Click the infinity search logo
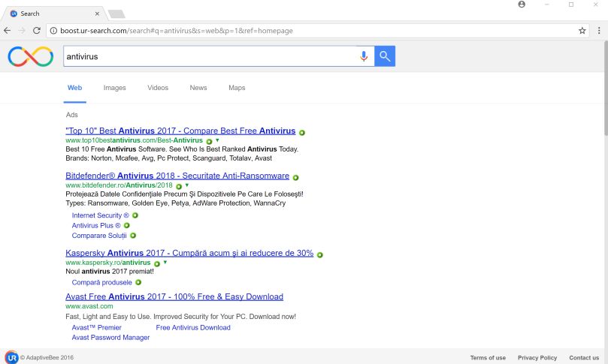 (31, 56)
